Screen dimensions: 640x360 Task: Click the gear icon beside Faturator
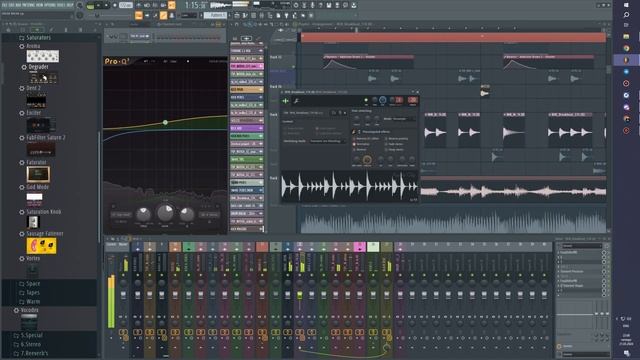pos(22,162)
